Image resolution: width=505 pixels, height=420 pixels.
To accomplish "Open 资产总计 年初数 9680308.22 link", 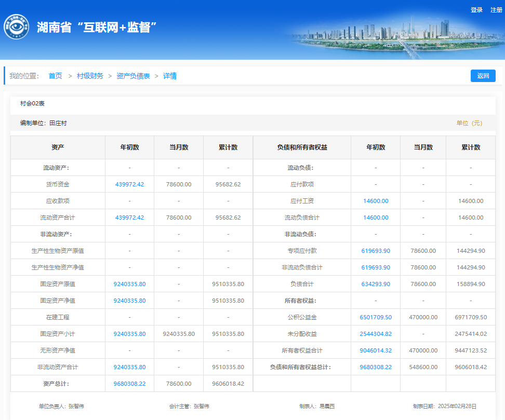I will [129, 384].
